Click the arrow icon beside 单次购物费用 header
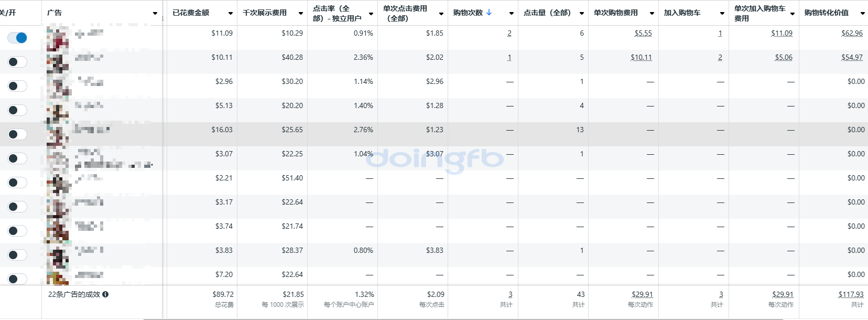The image size is (868, 320). (652, 13)
